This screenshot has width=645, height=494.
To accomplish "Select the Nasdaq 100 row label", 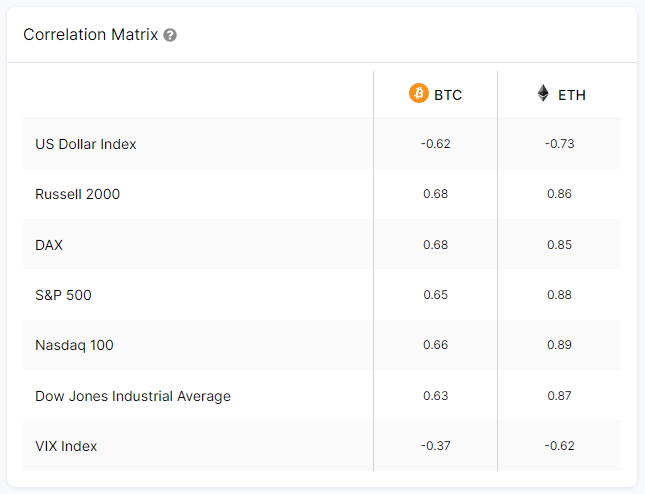I will [x=74, y=346].
